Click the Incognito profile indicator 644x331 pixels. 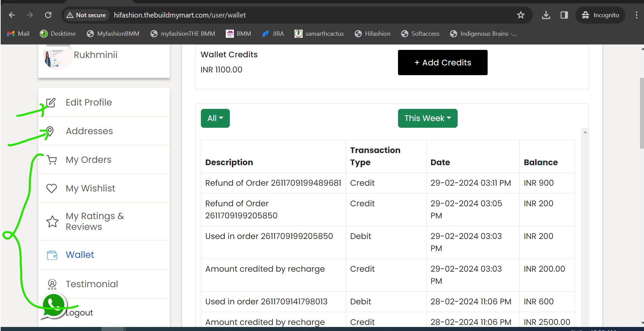pyautogui.click(x=601, y=15)
